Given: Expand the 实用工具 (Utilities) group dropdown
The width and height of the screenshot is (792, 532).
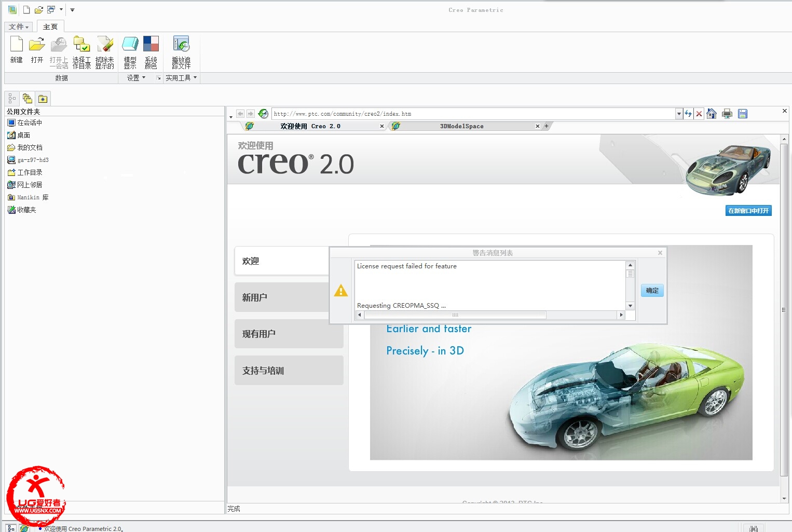Looking at the screenshot, I should pos(181,78).
